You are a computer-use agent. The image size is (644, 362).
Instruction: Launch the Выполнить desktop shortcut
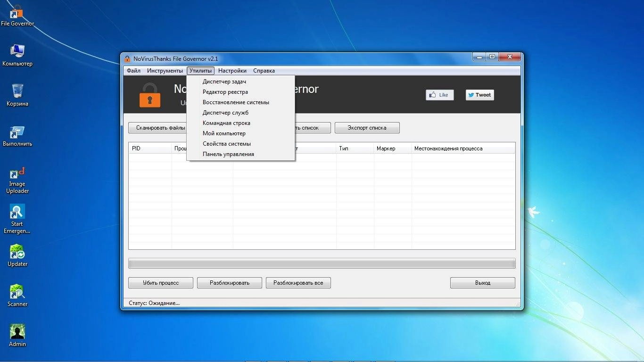click(x=17, y=136)
